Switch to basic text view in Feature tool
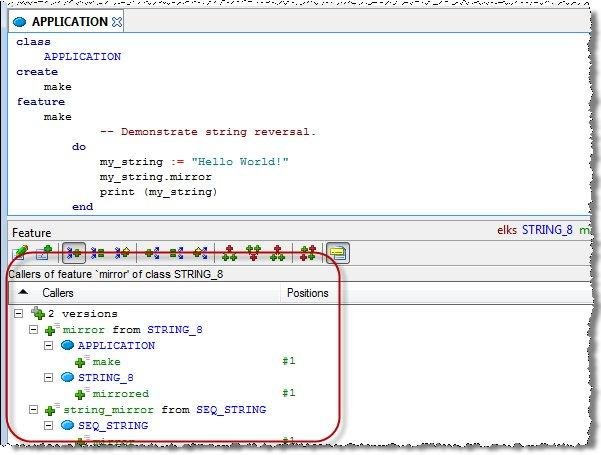The image size is (601, 455). click(x=20, y=253)
